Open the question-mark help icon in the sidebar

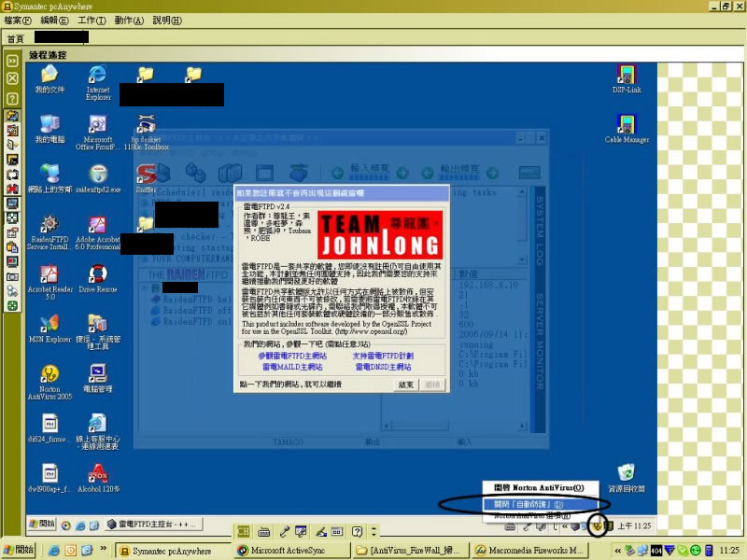(x=12, y=98)
